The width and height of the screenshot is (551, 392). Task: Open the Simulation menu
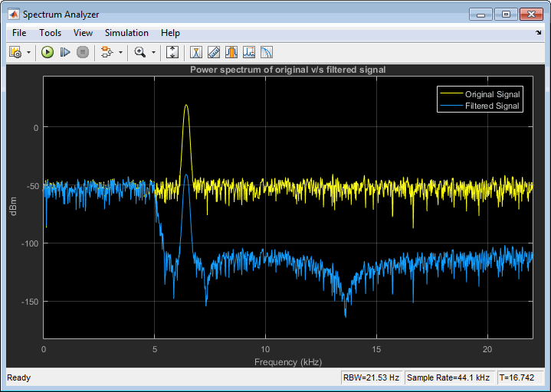(126, 33)
